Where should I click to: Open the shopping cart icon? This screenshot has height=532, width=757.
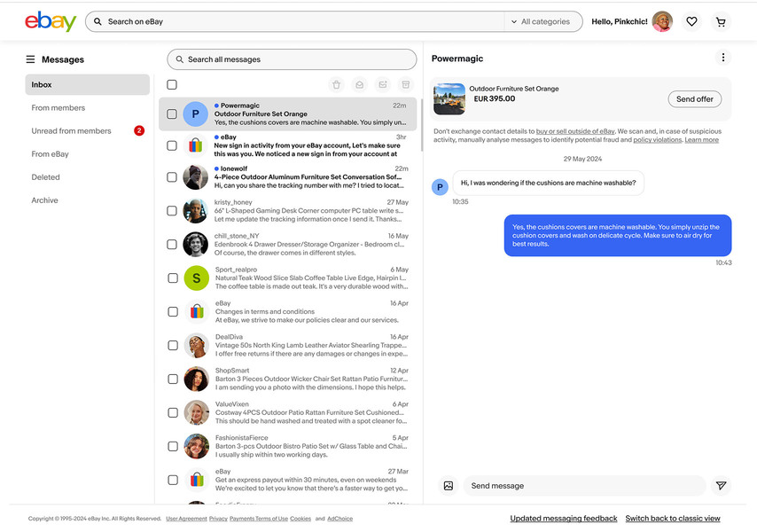[721, 22]
